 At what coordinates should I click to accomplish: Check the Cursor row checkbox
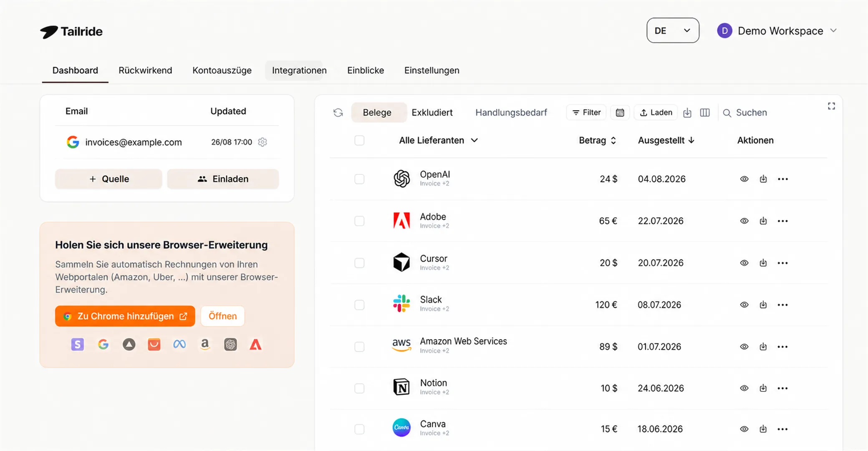(x=359, y=263)
